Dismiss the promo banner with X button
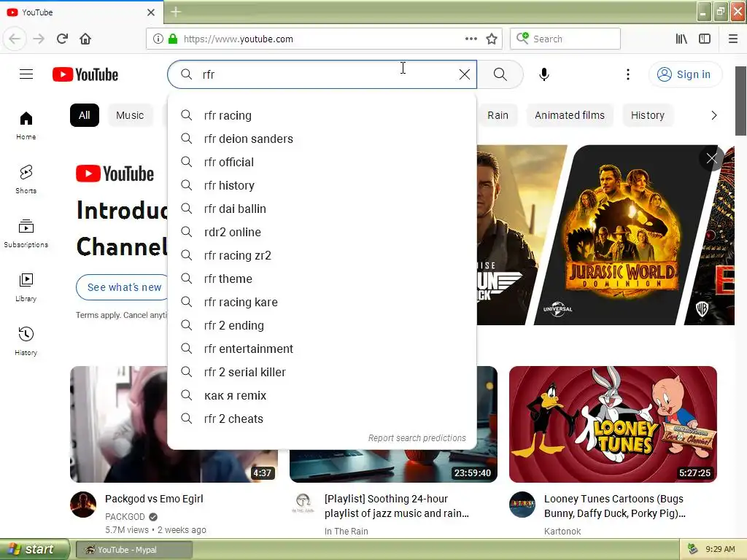 point(711,158)
